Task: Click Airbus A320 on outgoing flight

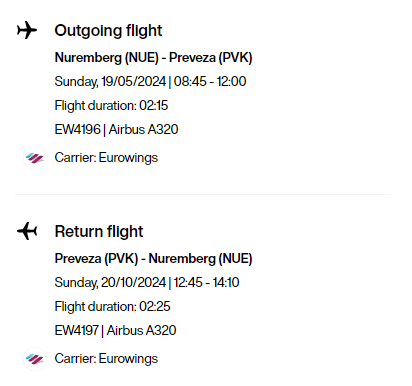Action: pos(144,129)
